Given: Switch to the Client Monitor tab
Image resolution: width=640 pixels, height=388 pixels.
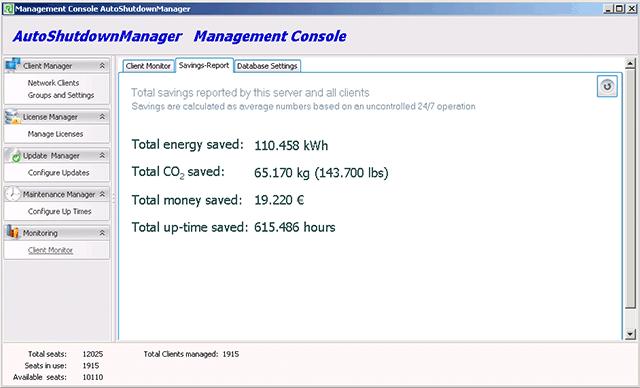Looking at the screenshot, I should coord(148,66).
